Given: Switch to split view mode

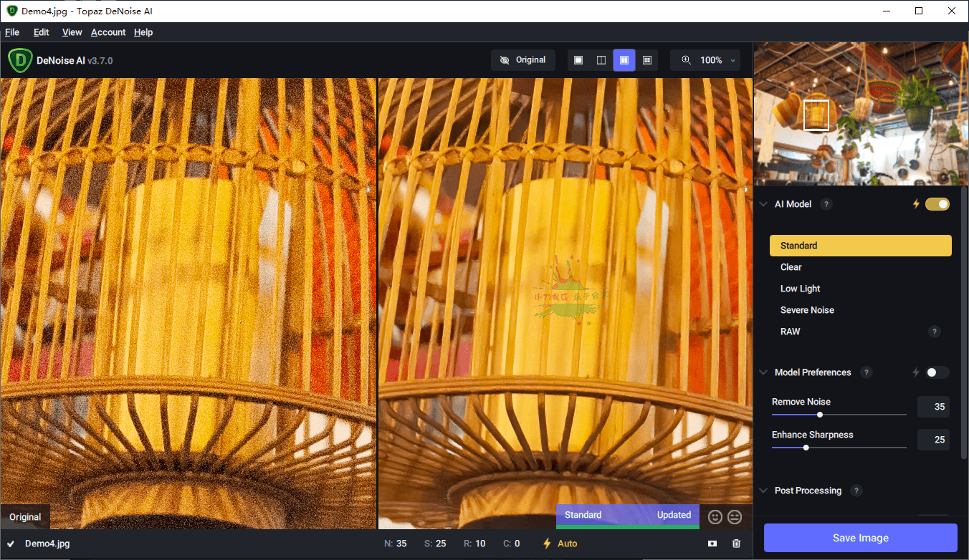Looking at the screenshot, I should click(601, 60).
